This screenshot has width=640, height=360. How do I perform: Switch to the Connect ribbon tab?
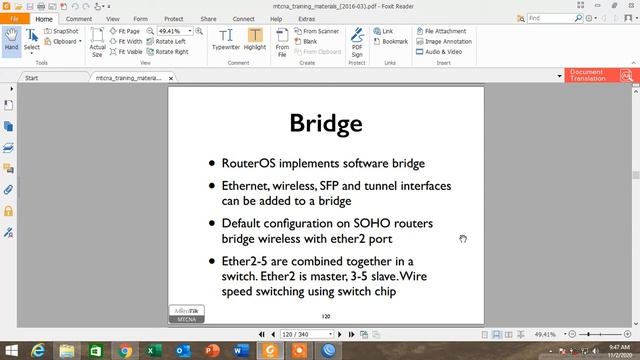[x=243, y=19]
